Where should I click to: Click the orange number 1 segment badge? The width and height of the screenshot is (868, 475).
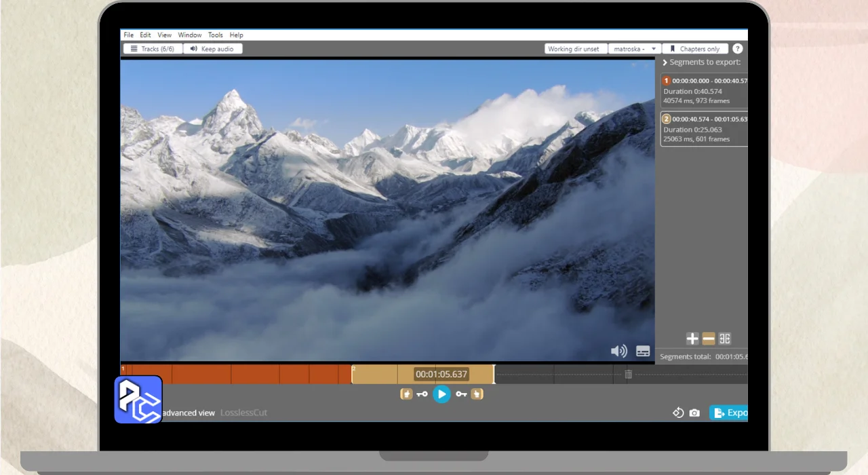[667, 81]
